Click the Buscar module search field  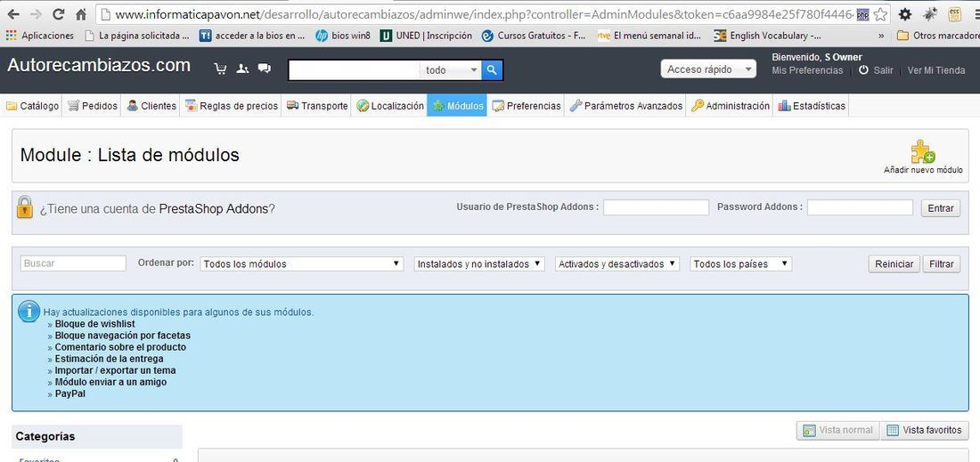pyautogui.click(x=73, y=264)
